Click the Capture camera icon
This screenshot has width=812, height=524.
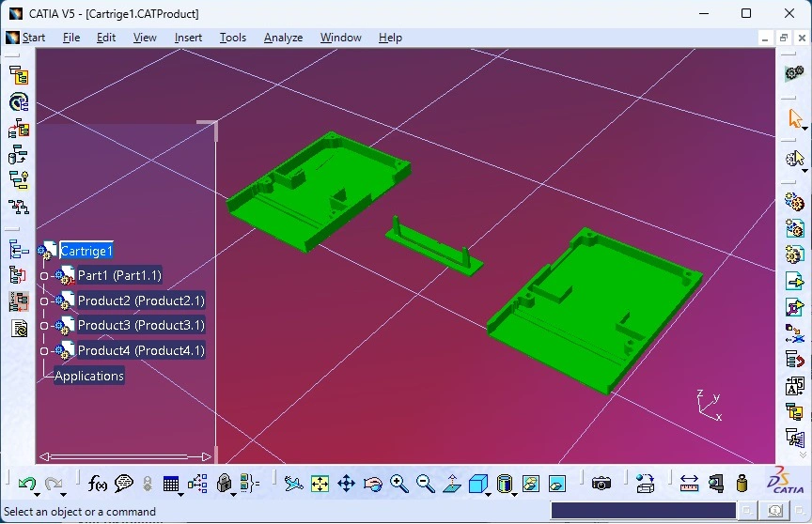click(601, 484)
